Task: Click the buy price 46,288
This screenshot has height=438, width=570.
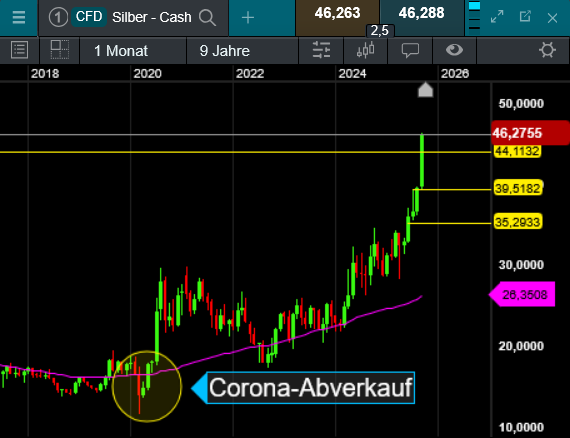Action: click(x=421, y=13)
